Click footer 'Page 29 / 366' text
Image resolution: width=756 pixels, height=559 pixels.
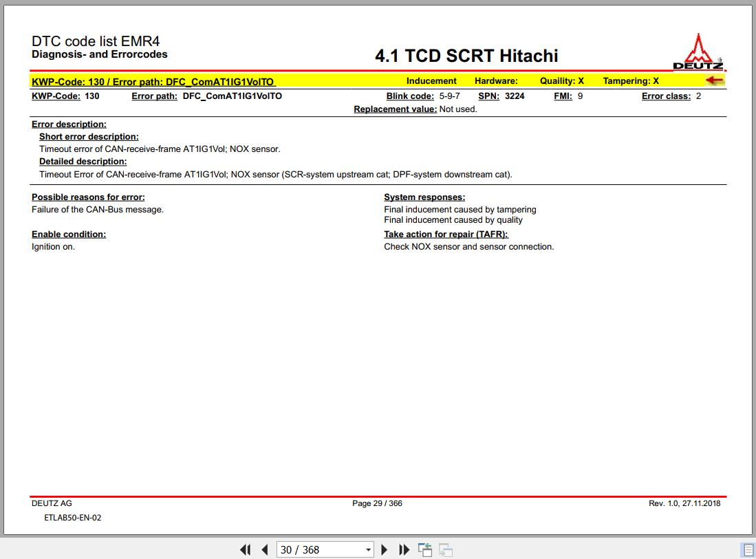(x=377, y=503)
